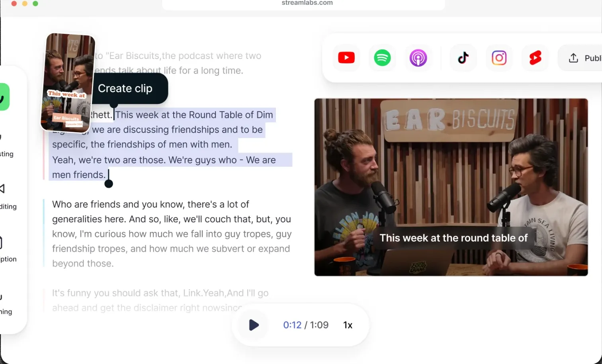Click the Spotify icon
Screen dimensions: 602x364
point(382,58)
